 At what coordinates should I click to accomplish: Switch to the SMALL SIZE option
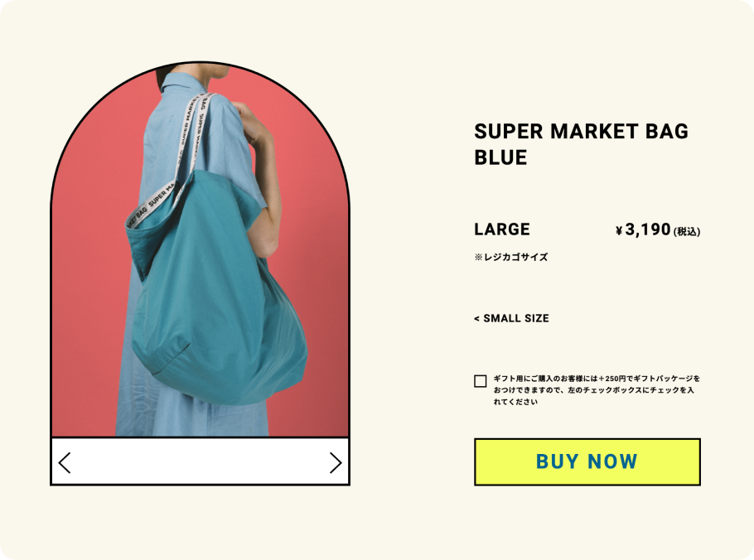point(511,318)
